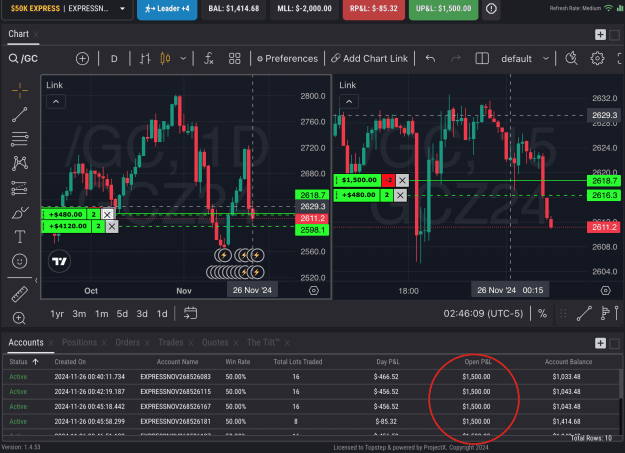625x453 pixels.
Task: Change the D timeframe interval
Action: [114, 59]
